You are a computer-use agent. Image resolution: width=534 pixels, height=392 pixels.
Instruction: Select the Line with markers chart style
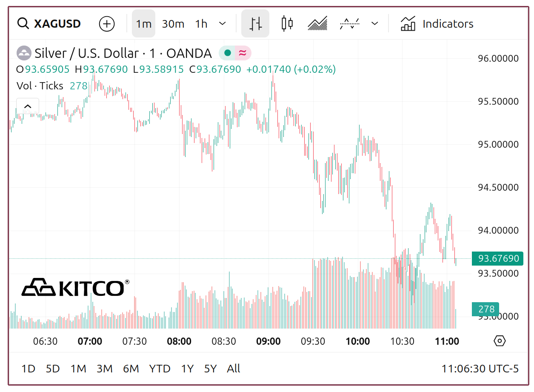point(349,24)
